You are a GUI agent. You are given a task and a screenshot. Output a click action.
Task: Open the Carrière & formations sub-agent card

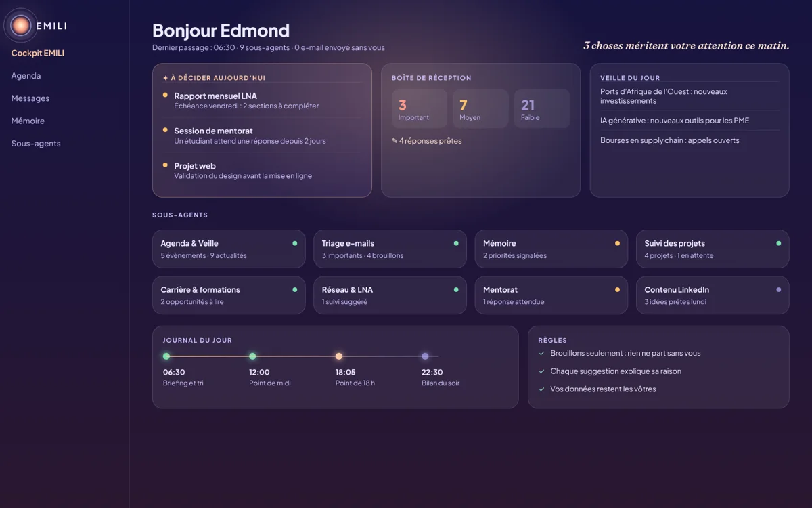coord(229,295)
